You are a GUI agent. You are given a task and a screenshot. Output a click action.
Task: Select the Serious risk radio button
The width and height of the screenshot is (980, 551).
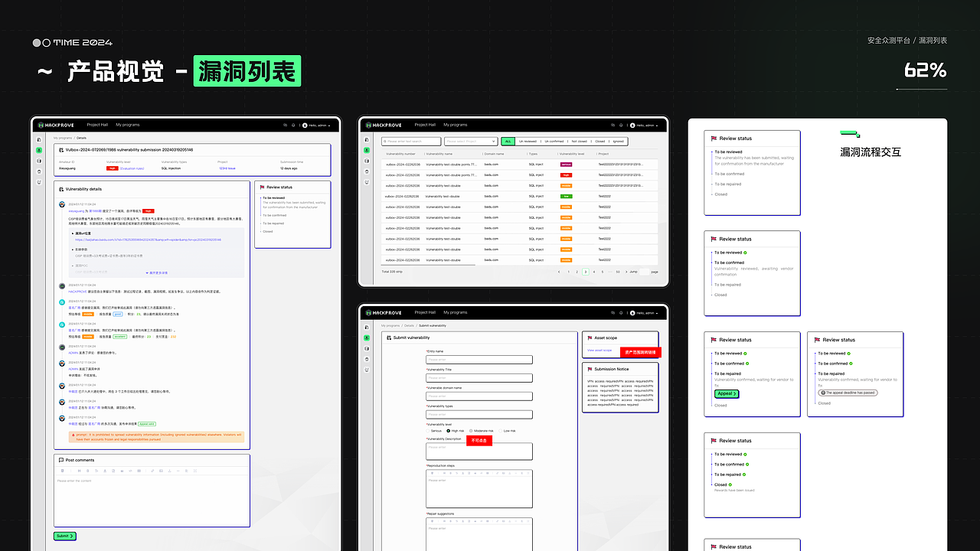coord(427,431)
